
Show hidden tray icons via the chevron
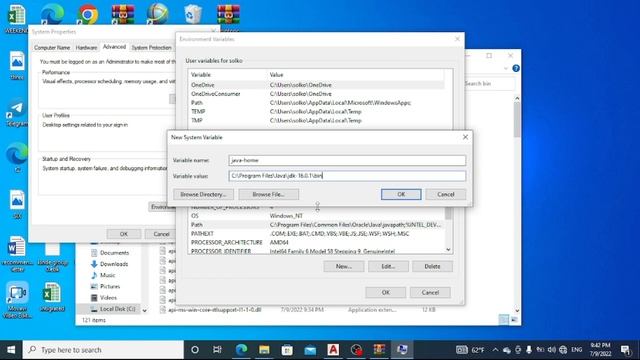coord(495,350)
